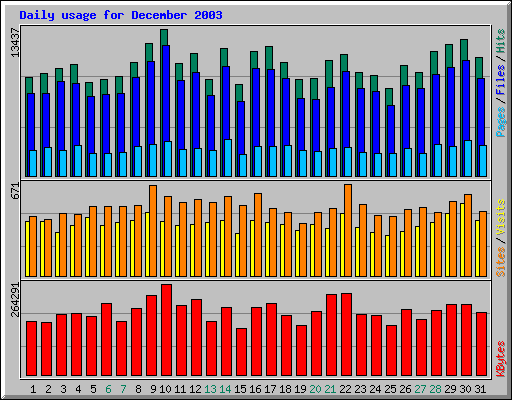Screen dimensions: 512x400
Task: Click the 13437 axis value
Action: click(x=15, y=42)
